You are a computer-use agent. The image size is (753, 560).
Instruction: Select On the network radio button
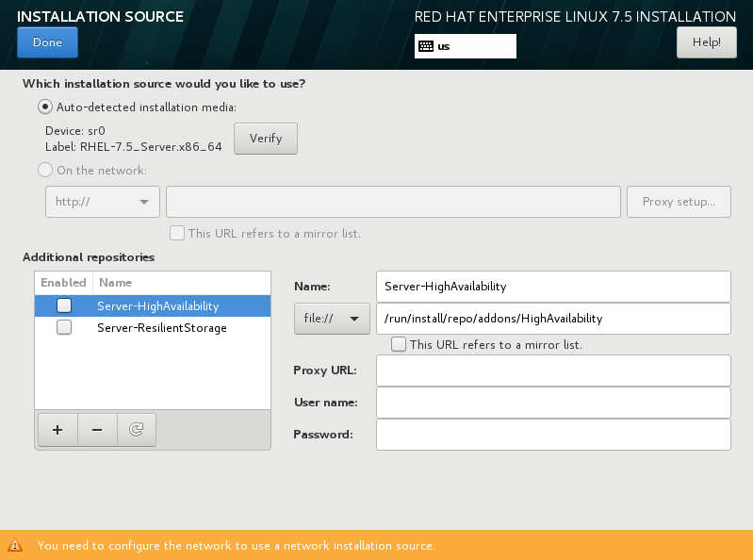click(x=45, y=170)
